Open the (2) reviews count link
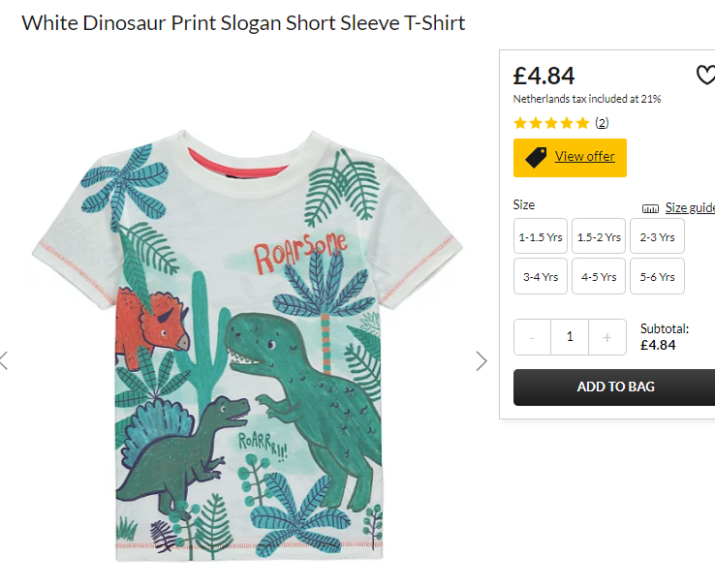The width and height of the screenshot is (715, 588). pyautogui.click(x=602, y=123)
